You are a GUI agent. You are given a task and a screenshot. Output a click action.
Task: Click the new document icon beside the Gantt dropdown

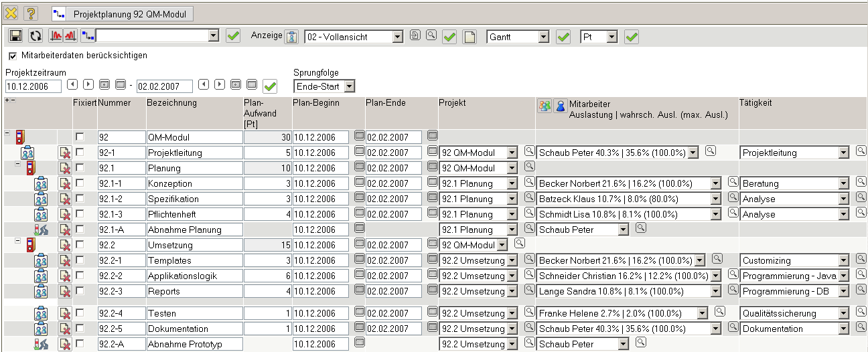pyautogui.click(x=470, y=37)
